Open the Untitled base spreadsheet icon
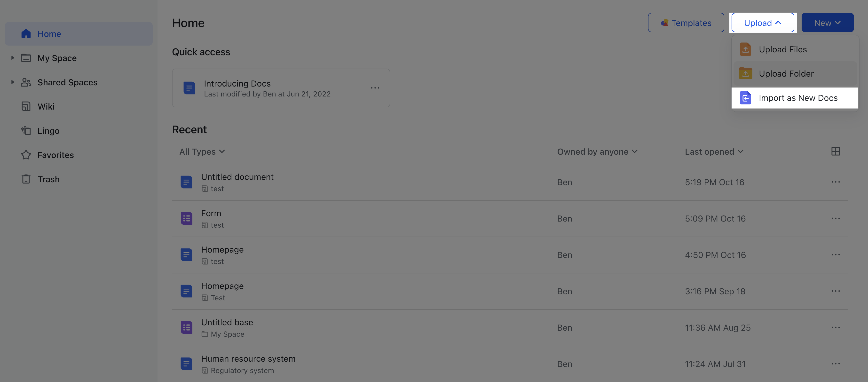Viewport: 868px width, 382px height. tap(186, 327)
